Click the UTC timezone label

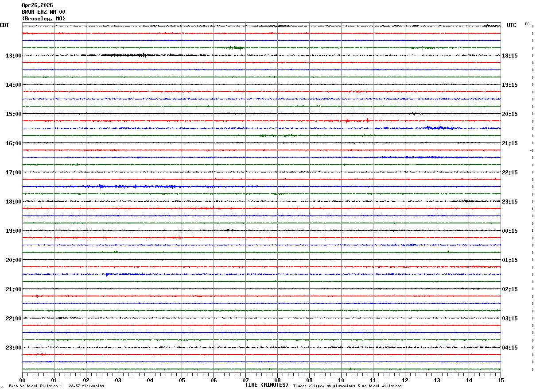tap(512, 25)
